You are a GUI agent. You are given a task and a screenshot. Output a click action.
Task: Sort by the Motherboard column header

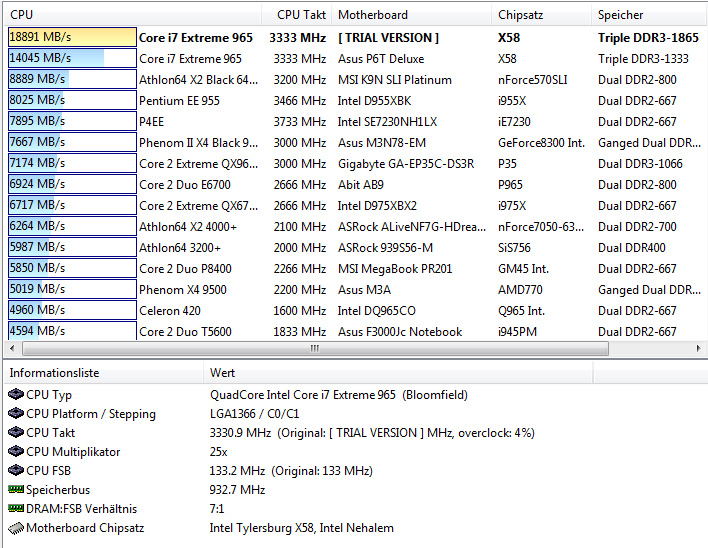(x=412, y=15)
